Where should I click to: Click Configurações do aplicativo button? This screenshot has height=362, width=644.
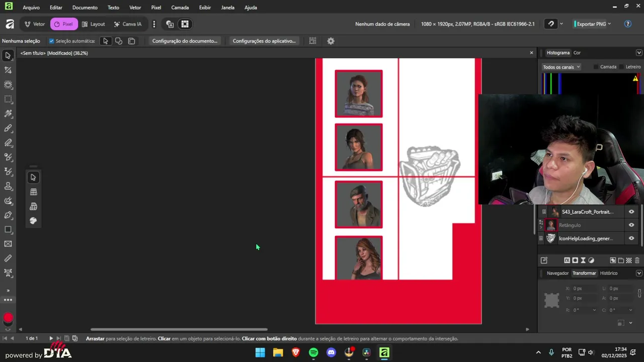pos(264,41)
